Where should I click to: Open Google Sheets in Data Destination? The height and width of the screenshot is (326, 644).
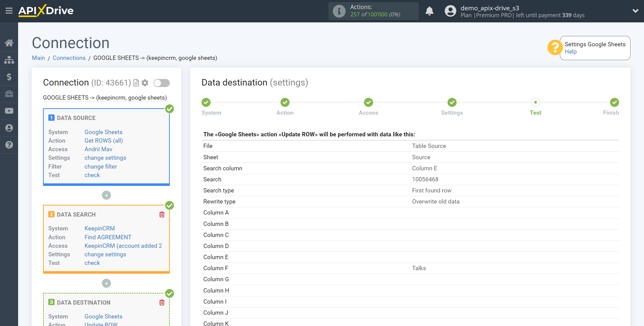(x=103, y=316)
